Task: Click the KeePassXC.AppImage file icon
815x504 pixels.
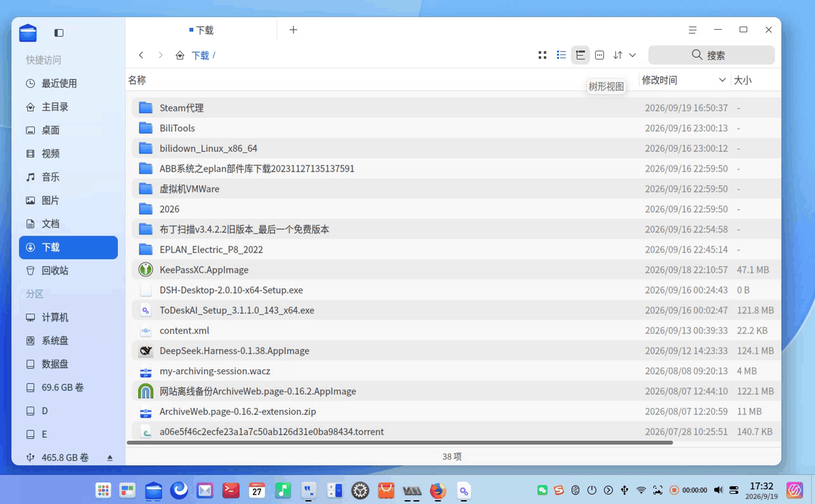Action: (146, 270)
